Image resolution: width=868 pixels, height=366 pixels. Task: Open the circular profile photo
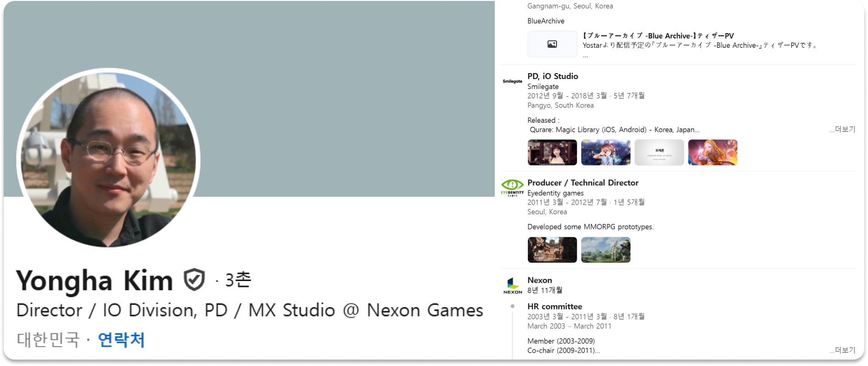109,158
